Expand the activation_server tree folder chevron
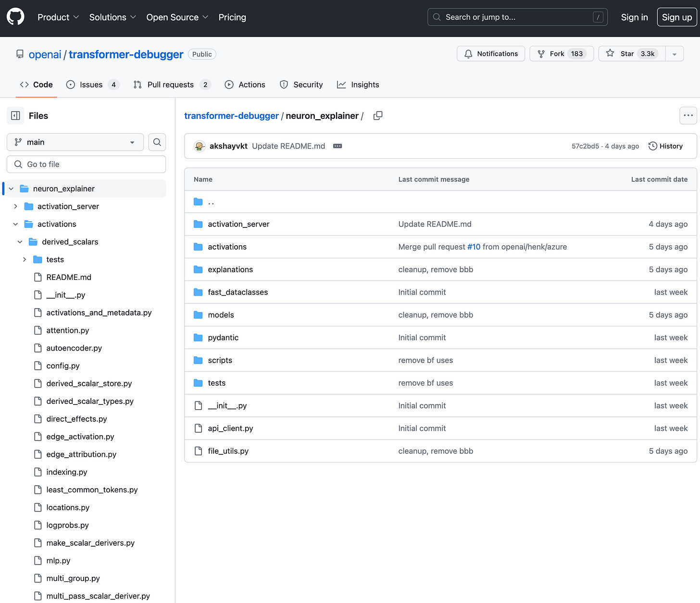The image size is (700, 603). (x=15, y=206)
